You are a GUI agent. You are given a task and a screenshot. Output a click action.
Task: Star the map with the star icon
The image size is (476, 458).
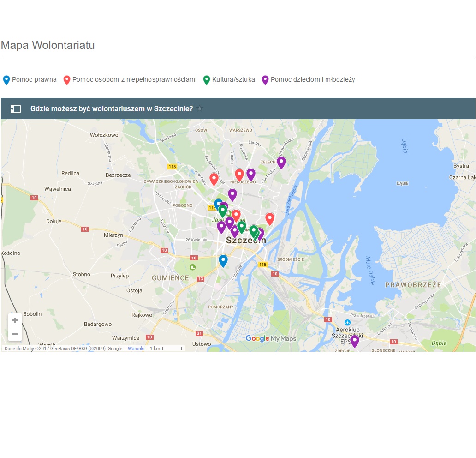(x=200, y=108)
